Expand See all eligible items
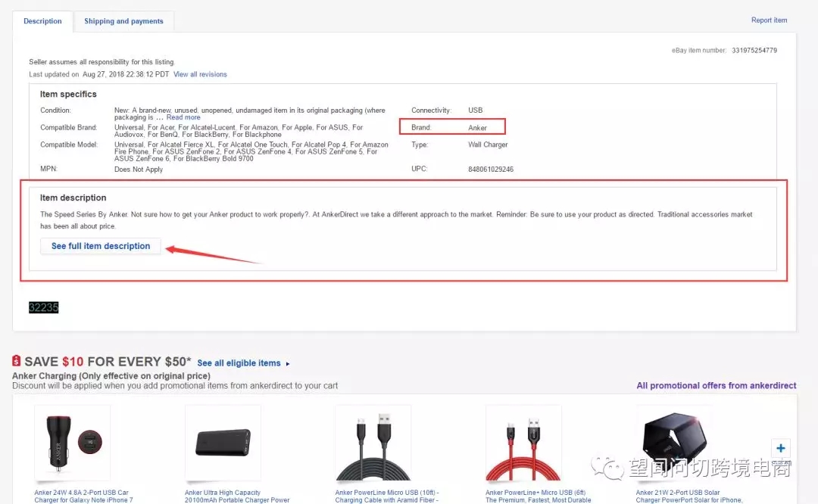This screenshot has height=504, width=818. 239,362
